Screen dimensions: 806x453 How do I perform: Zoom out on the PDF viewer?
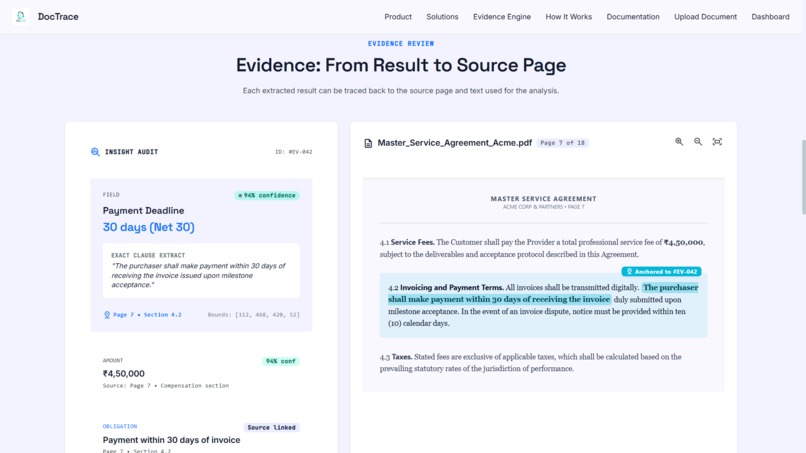tap(698, 141)
